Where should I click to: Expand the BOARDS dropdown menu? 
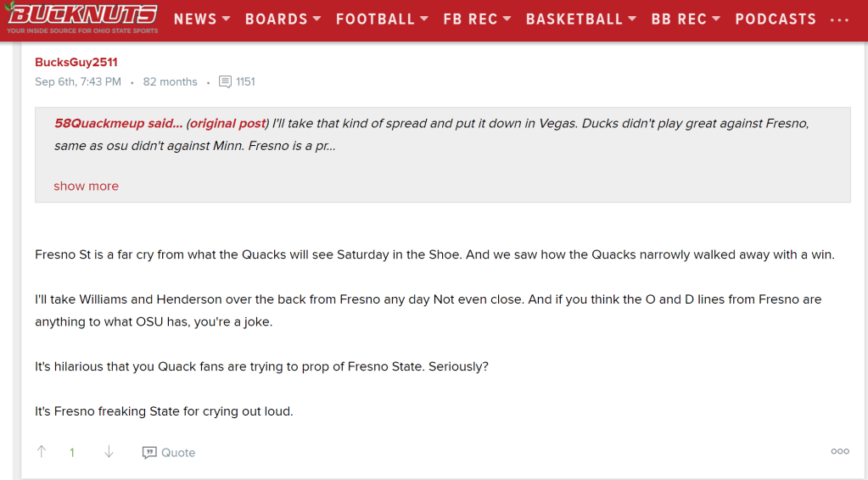(283, 19)
